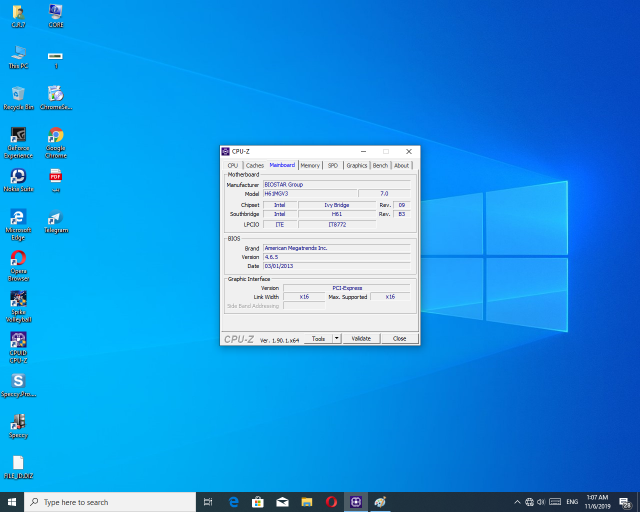Viewport: 640px width, 512px height.
Task: Open the GeForce Experience desktop shortcut
Action: pyautogui.click(x=18, y=136)
